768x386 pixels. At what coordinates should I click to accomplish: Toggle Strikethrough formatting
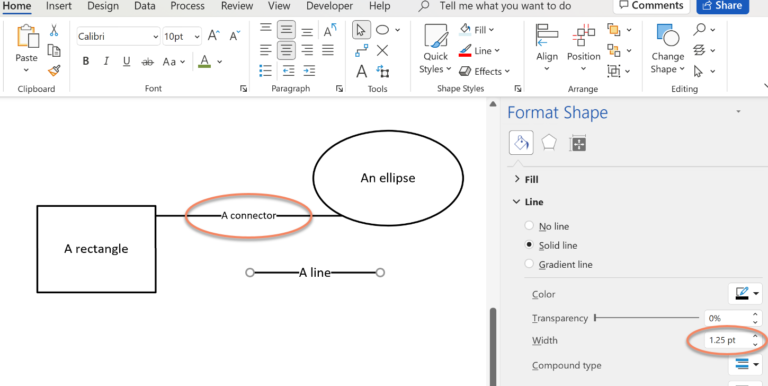[x=147, y=62]
